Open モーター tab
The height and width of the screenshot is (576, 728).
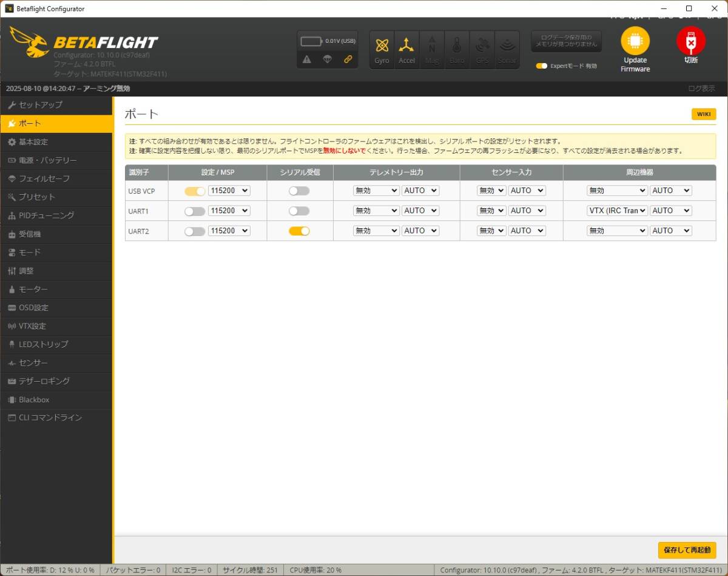coord(56,290)
